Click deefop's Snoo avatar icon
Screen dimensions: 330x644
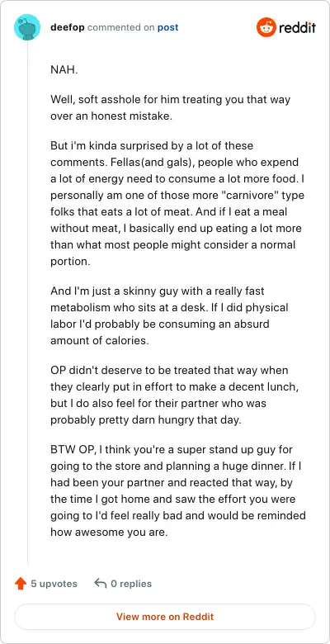27,27
